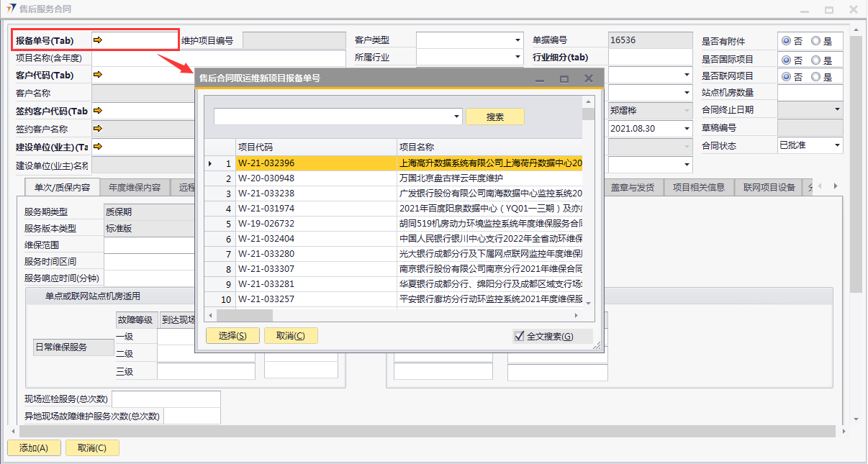Select 是 for 是否有附件
This screenshot has width=868, height=464.
point(815,41)
